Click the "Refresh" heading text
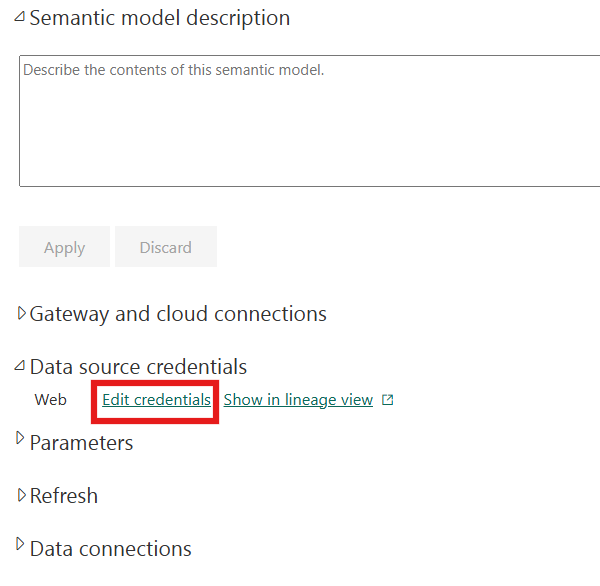This screenshot has width=600, height=586. [x=64, y=496]
